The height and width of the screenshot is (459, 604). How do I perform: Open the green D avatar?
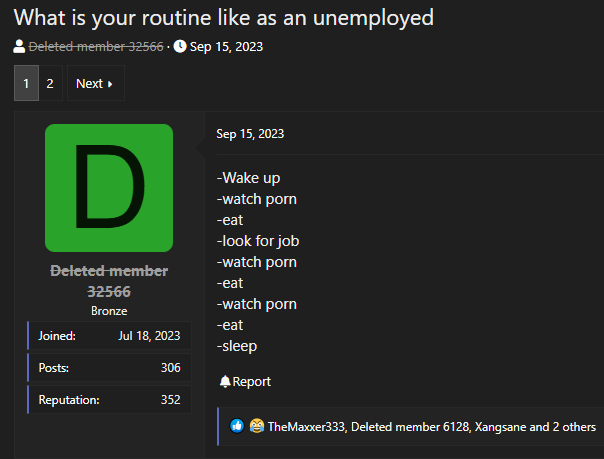(109, 188)
